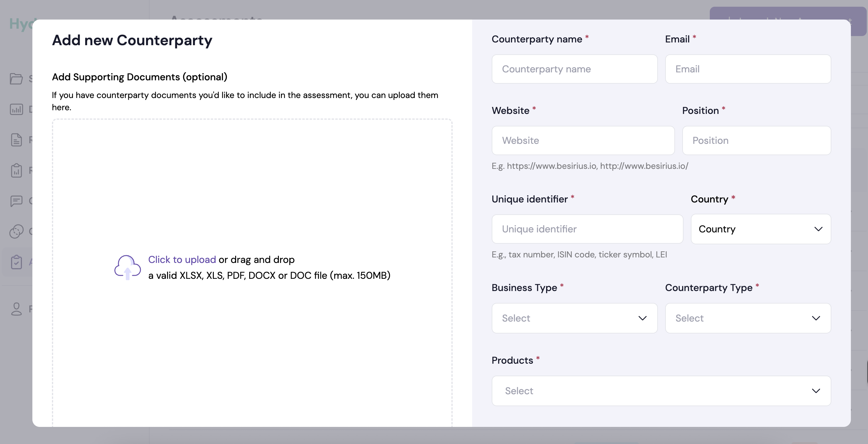Click the highlighted Assessments clipboard icon
The width and height of the screenshot is (868, 444).
17,262
